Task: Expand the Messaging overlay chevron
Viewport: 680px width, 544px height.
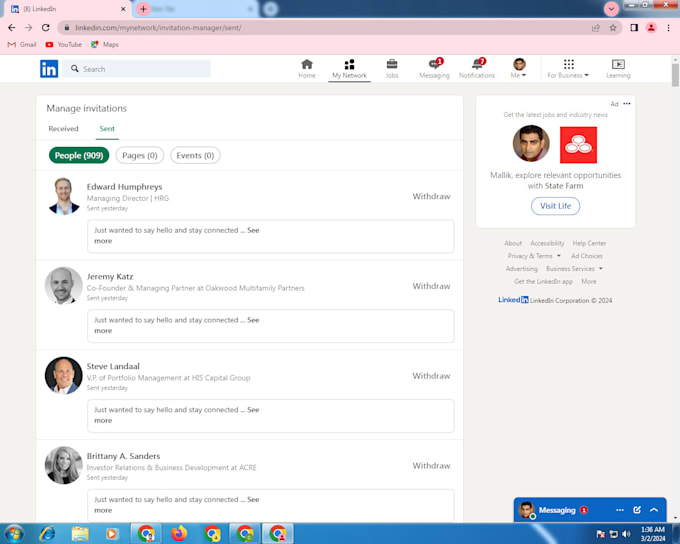Action: point(654,510)
